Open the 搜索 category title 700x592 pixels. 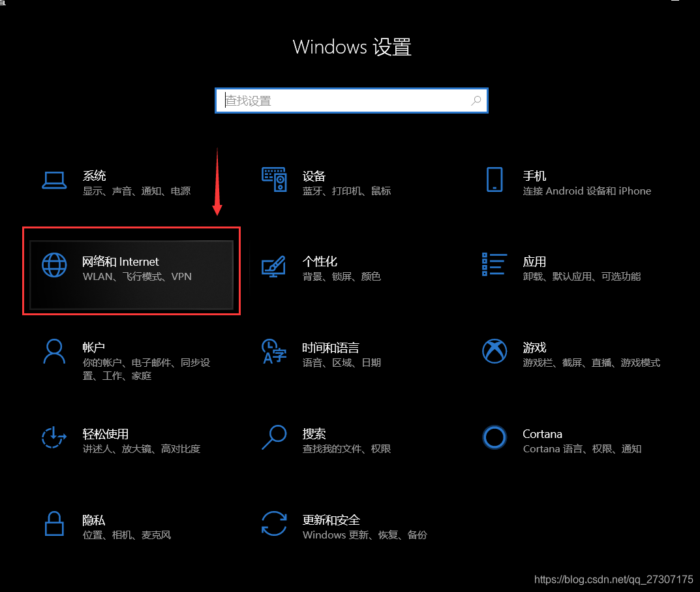click(314, 434)
